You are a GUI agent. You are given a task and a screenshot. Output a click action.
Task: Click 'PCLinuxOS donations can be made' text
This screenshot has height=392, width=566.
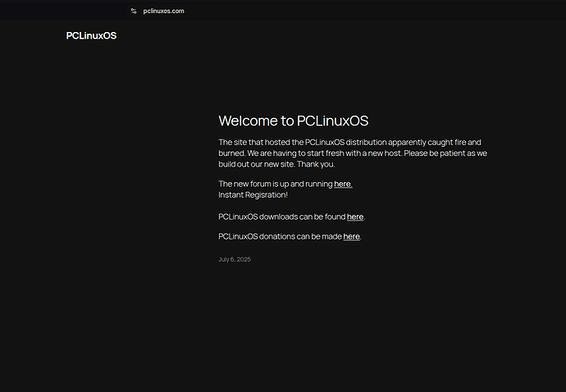[280, 236]
